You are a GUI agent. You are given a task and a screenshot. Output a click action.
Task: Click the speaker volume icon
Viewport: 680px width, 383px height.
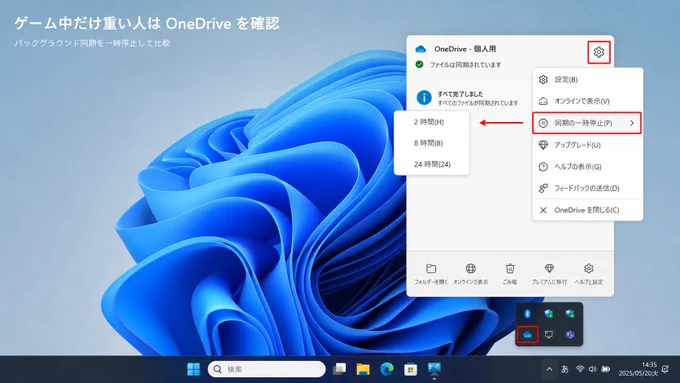coord(592,369)
